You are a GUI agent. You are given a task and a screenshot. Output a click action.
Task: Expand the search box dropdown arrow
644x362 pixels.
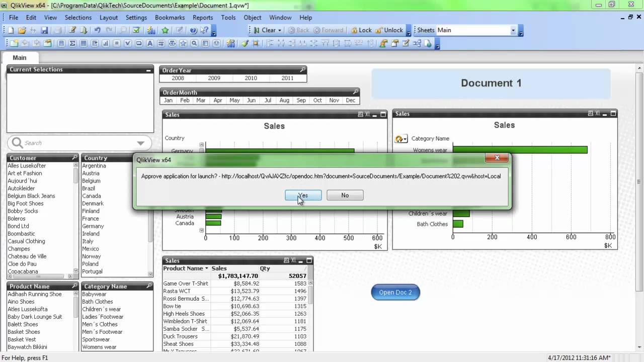140,143
